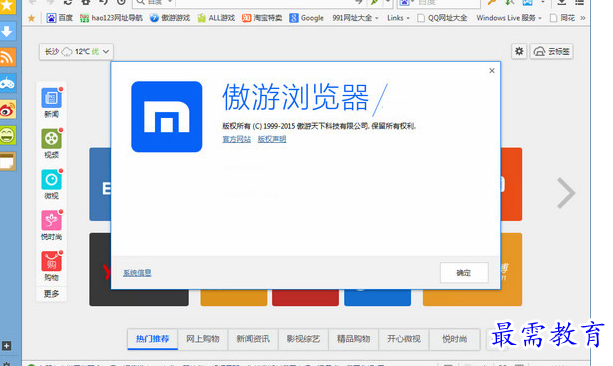Open the downloads panel in the sidebar
The width and height of the screenshot is (613, 366).
click(x=7, y=31)
